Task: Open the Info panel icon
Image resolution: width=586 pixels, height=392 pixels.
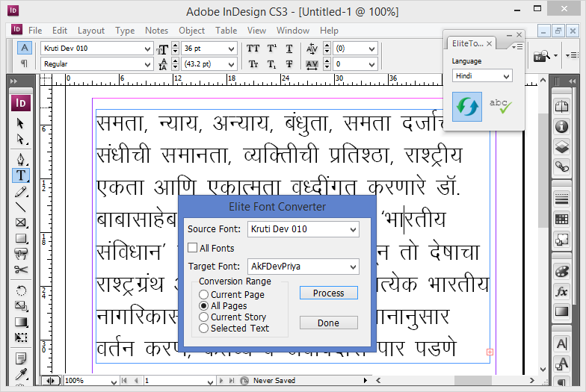Action: click(x=561, y=127)
